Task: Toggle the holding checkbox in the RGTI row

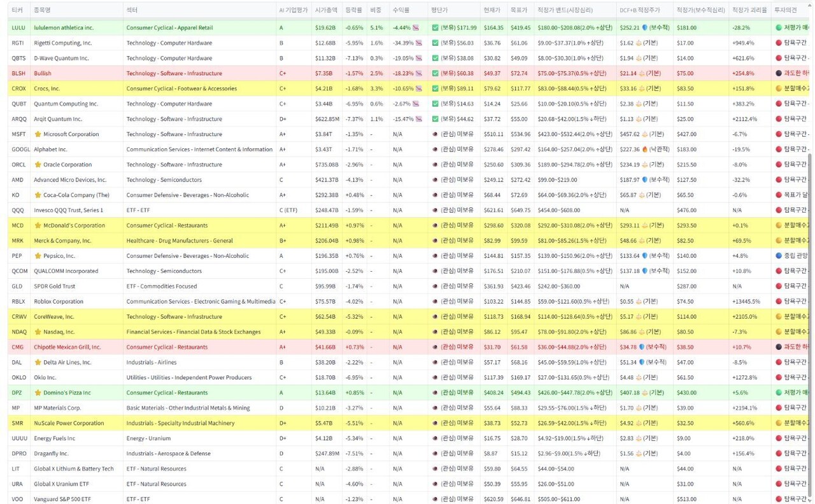Action: tap(436, 43)
